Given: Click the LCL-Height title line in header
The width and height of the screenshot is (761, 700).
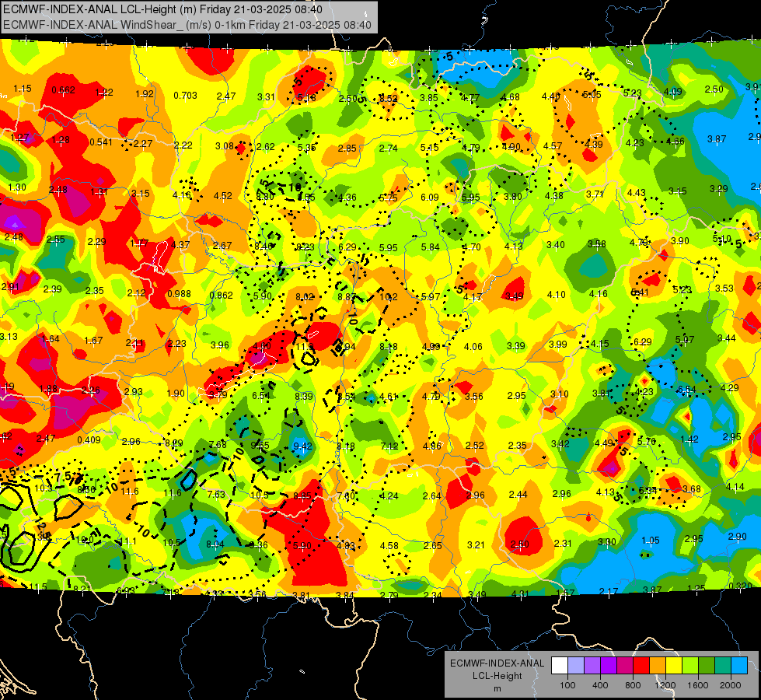Looking at the screenshot, I should click(162, 9).
